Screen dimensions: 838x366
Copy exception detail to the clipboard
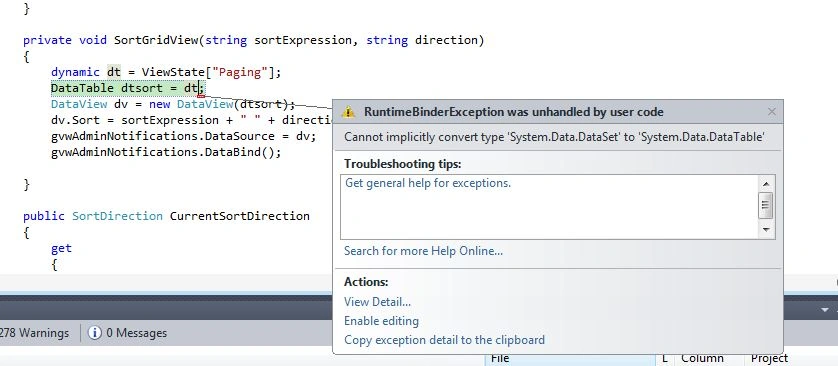444,340
